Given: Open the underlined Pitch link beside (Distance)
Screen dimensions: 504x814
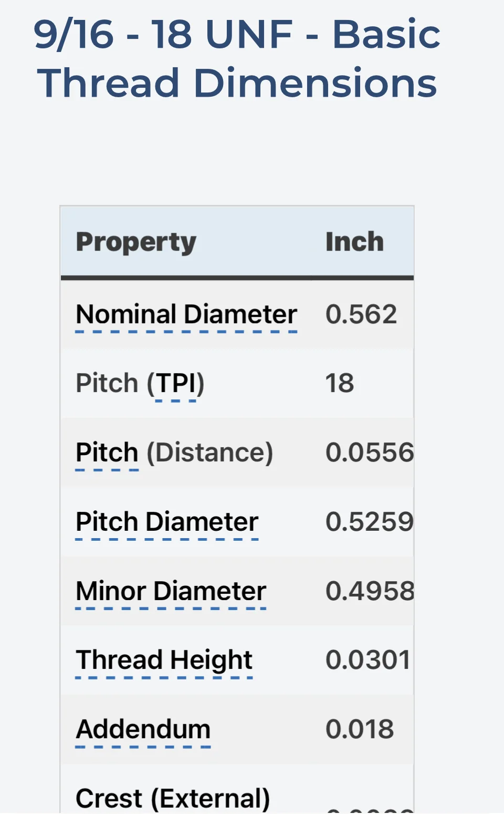Looking at the screenshot, I should coord(107,452).
